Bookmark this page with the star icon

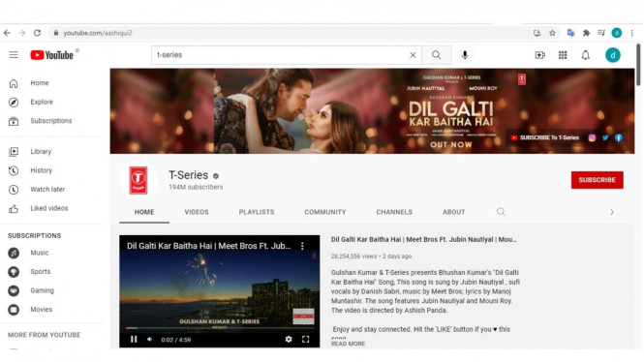[552, 33]
